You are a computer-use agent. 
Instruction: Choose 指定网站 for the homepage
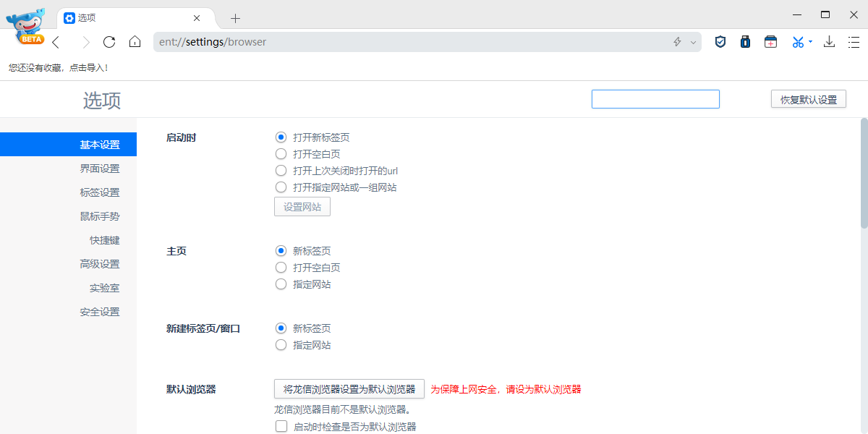pos(281,284)
